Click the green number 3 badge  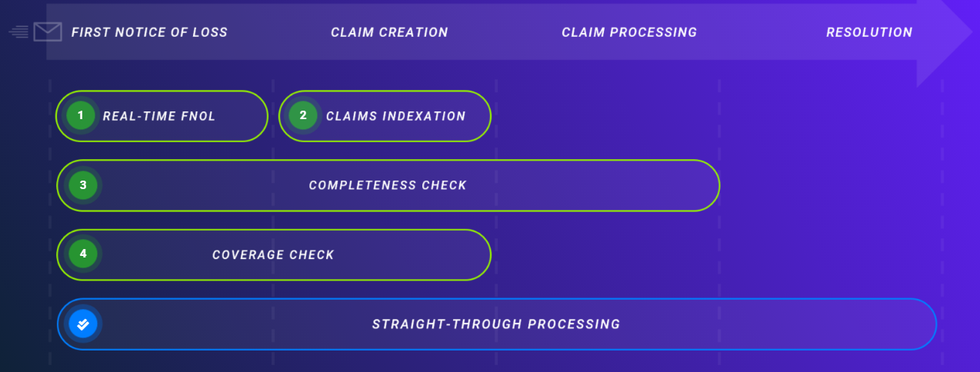[83, 185]
